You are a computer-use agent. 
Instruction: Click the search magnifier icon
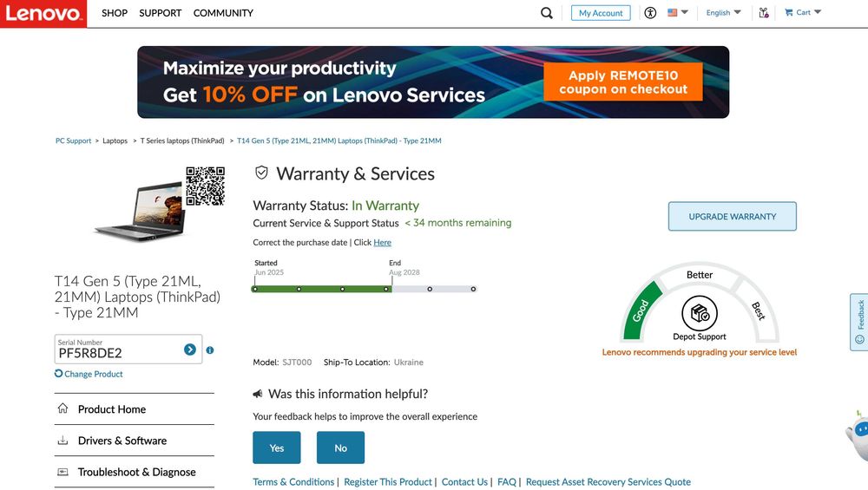(547, 13)
